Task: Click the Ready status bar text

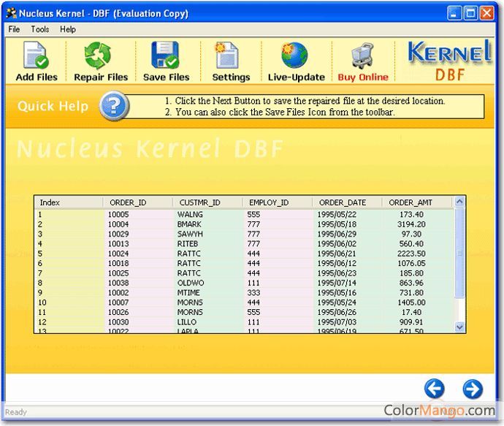Action: click(x=16, y=412)
